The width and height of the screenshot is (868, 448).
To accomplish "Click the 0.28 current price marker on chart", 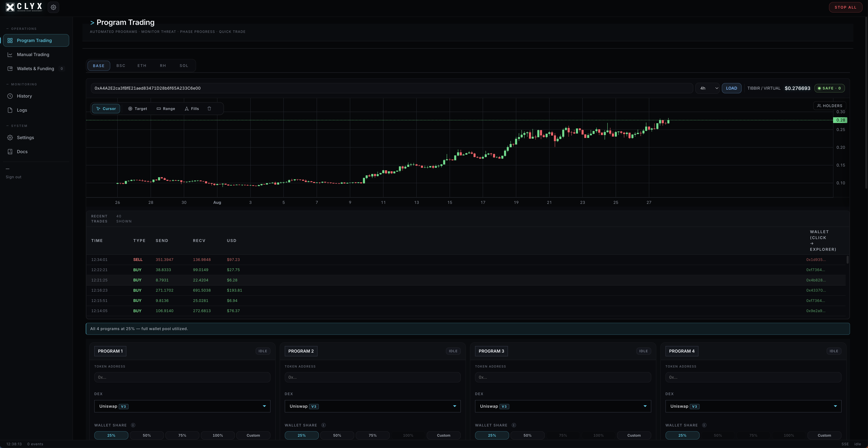I will (840, 120).
